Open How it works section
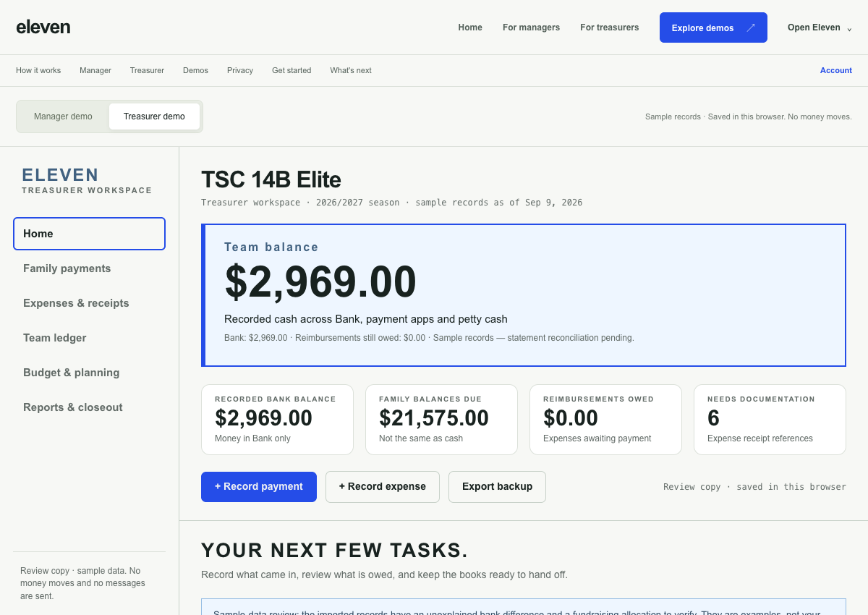 pyautogui.click(x=38, y=70)
